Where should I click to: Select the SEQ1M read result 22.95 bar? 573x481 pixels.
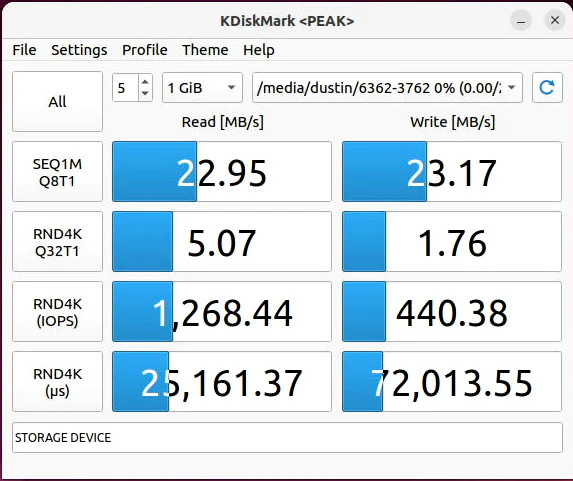tap(222, 172)
